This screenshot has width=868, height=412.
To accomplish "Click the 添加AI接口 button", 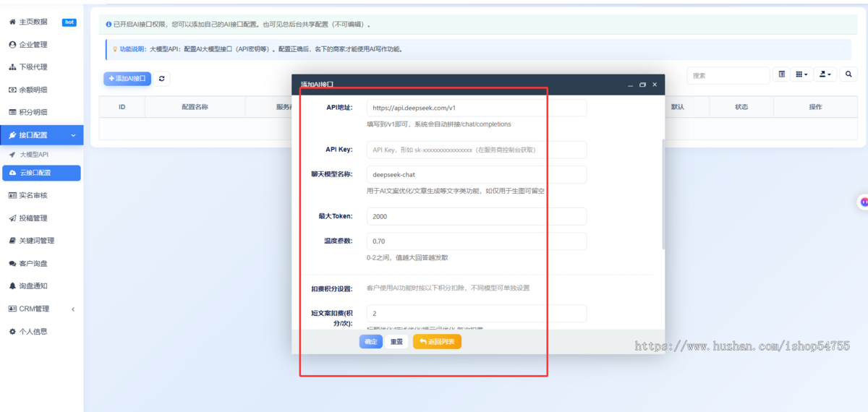I will click(127, 78).
